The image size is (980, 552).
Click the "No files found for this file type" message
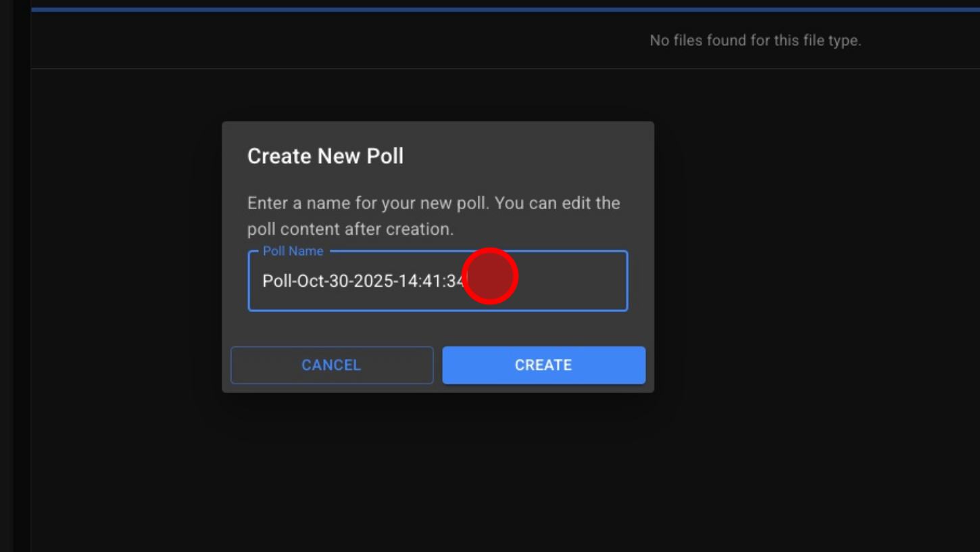pos(755,41)
